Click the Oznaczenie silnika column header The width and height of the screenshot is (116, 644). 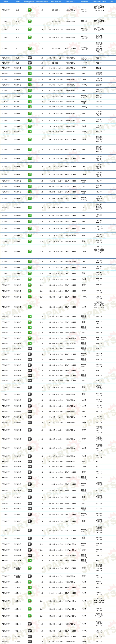pos(99,1)
